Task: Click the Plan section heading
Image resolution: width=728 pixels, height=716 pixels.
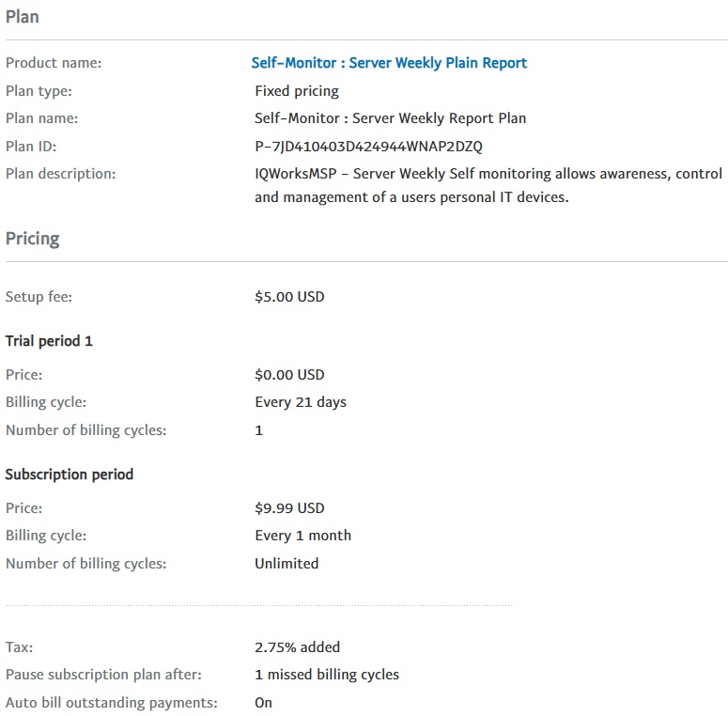Action: tap(23, 17)
